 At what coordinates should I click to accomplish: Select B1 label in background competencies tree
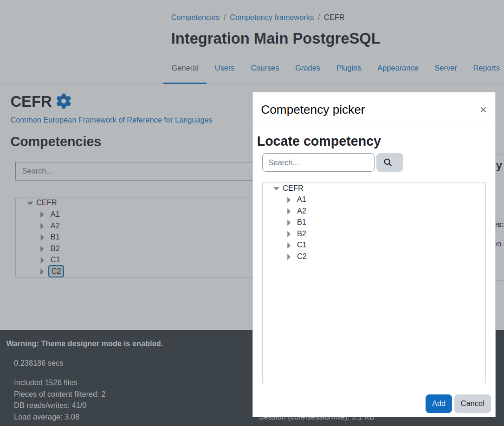[x=55, y=237]
